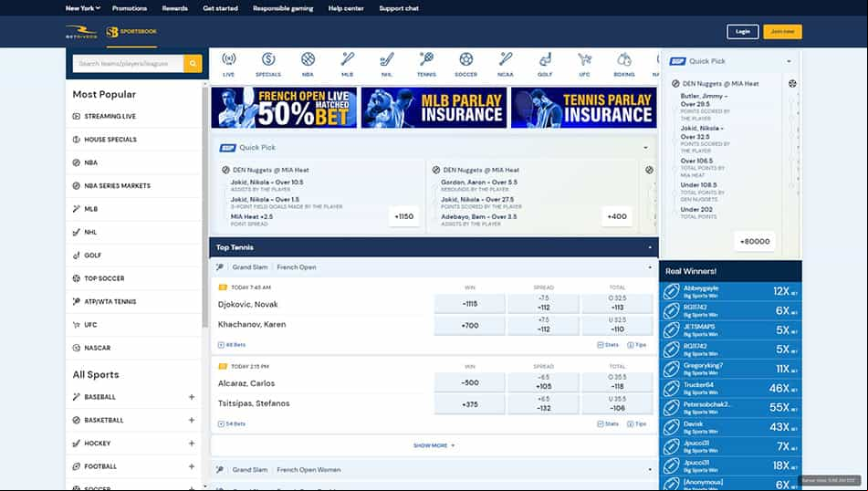Add the +1150 Quick Pick parlay
The height and width of the screenshot is (491, 868).
[404, 216]
